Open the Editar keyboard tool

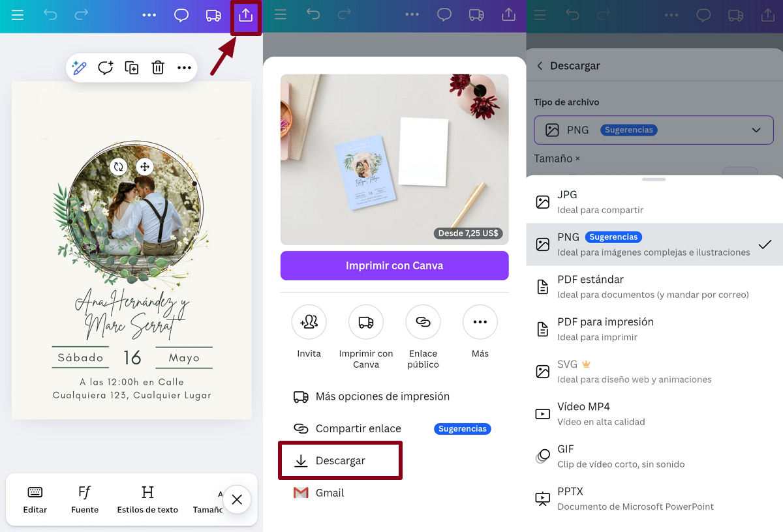pos(35,500)
